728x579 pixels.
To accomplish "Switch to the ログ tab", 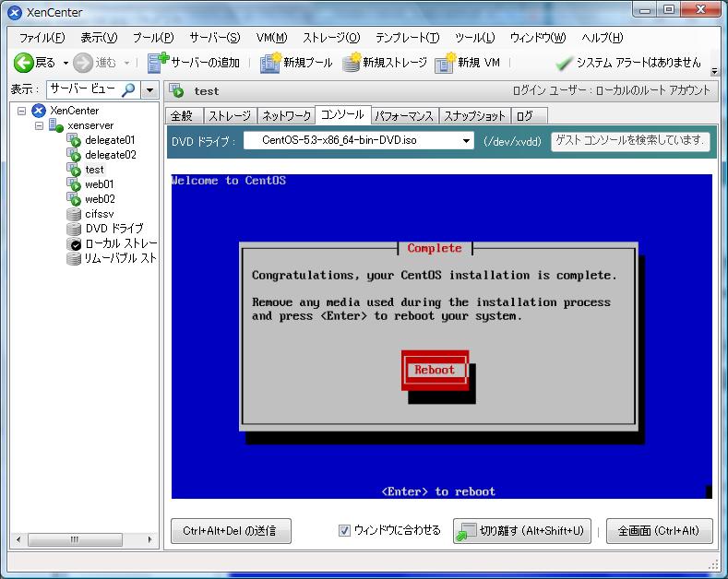I will pos(530,115).
